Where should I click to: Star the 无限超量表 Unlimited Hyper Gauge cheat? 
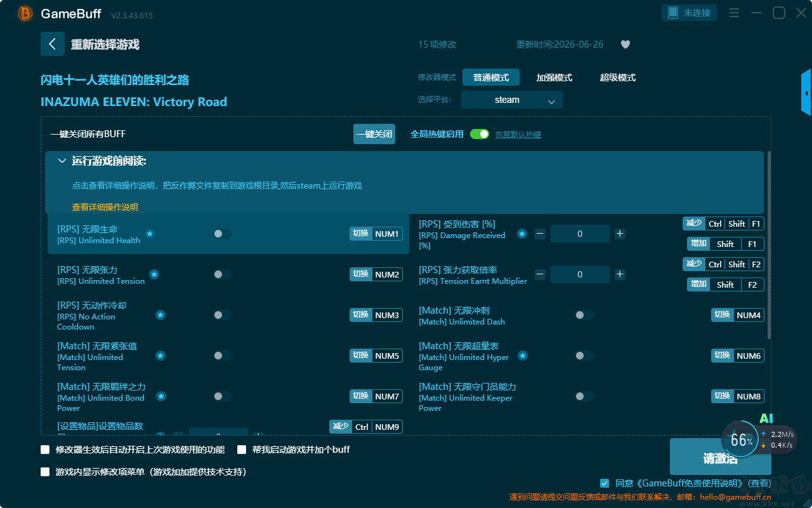(523, 356)
